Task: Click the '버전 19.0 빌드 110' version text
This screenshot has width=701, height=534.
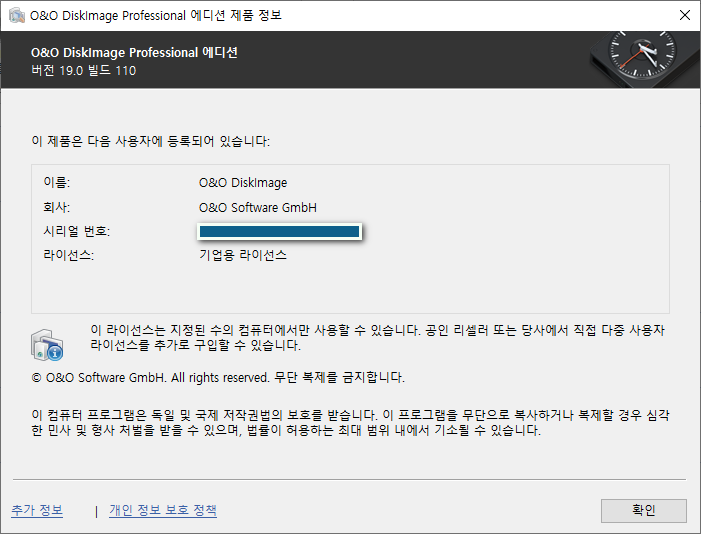Action: tap(84, 71)
